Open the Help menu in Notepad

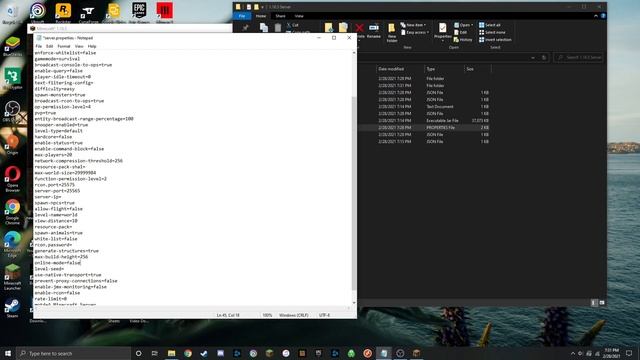pyautogui.click(x=92, y=46)
